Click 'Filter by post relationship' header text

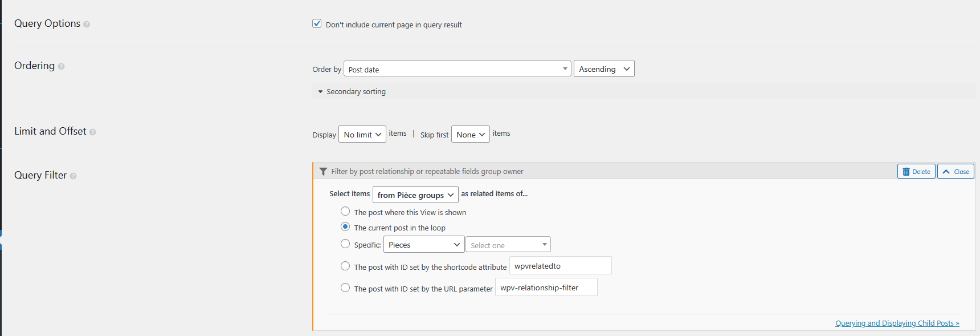tap(427, 171)
